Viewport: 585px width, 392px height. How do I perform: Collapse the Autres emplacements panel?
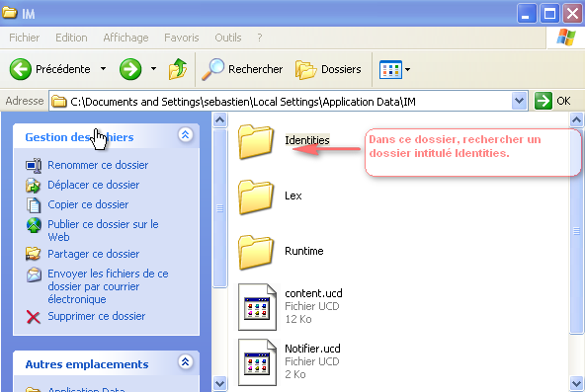[x=186, y=361]
